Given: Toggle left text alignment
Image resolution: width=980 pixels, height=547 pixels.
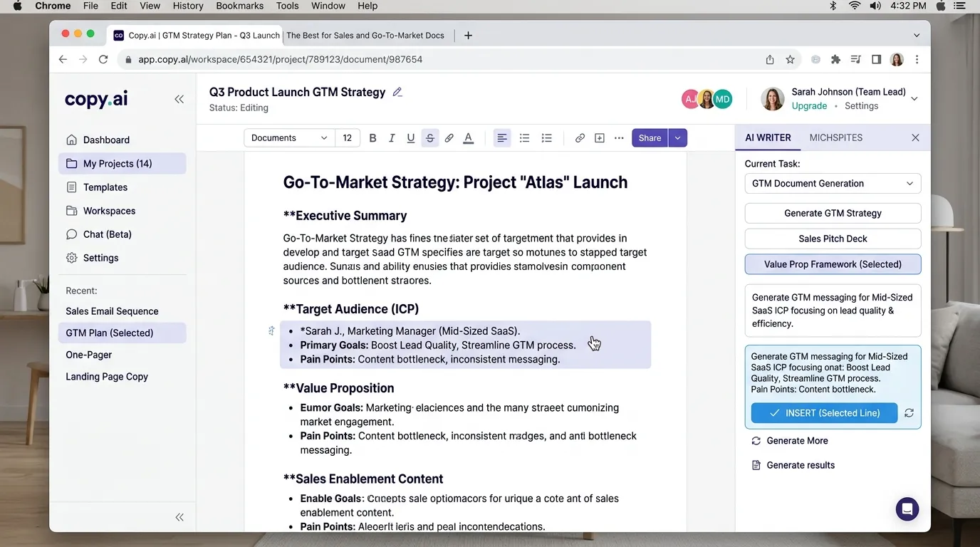Looking at the screenshot, I should point(502,138).
